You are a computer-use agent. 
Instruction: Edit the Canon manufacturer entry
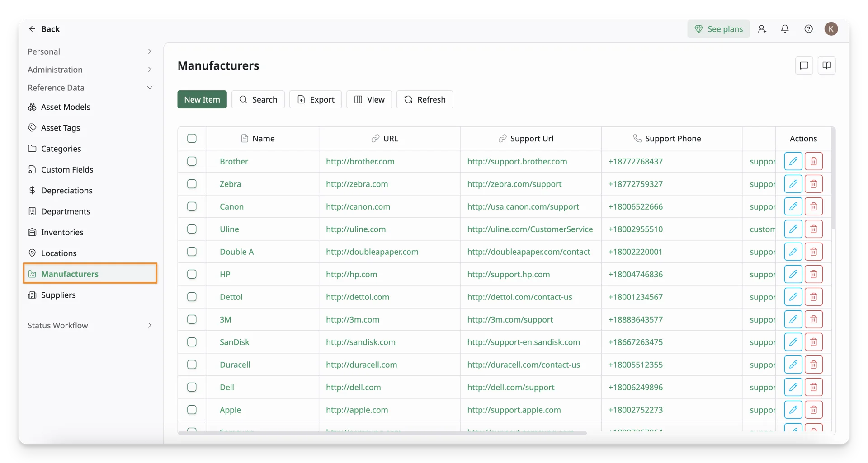pyautogui.click(x=793, y=206)
